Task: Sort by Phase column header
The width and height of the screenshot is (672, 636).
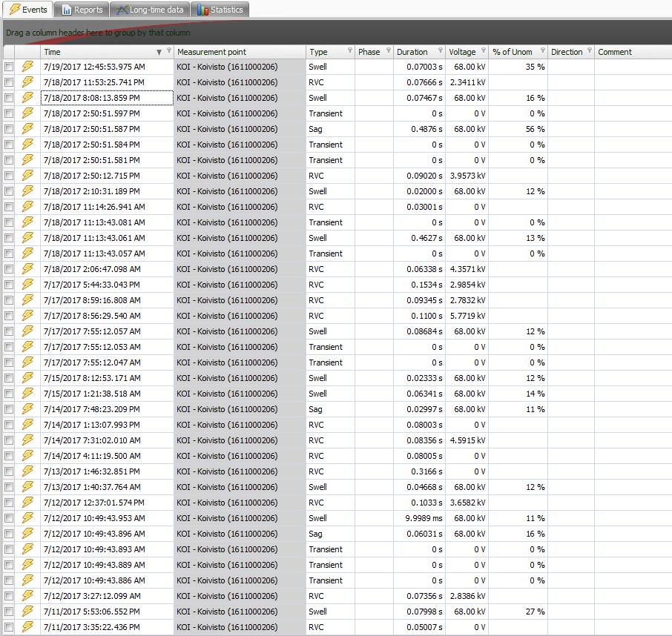Action: [x=374, y=52]
